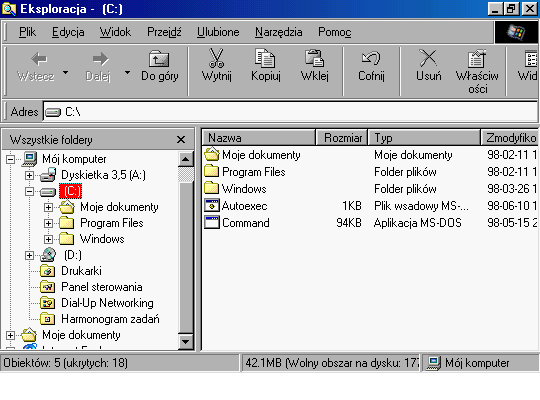Close the Wszystkie foldery pane
The image size is (540, 400).
(181, 140)
